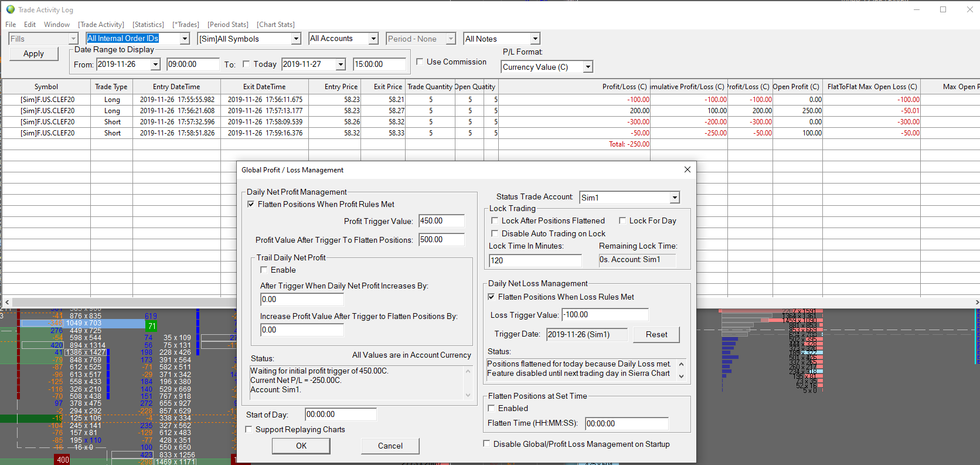
Task: Sort by the Entry Price column header
Action: 335,87
